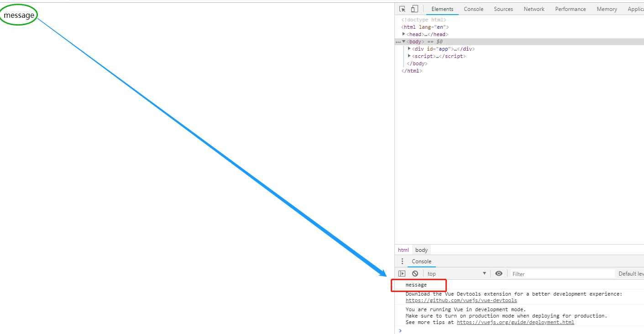Select the body breadcrumb

pyautogui.click(x=421, y=250)
